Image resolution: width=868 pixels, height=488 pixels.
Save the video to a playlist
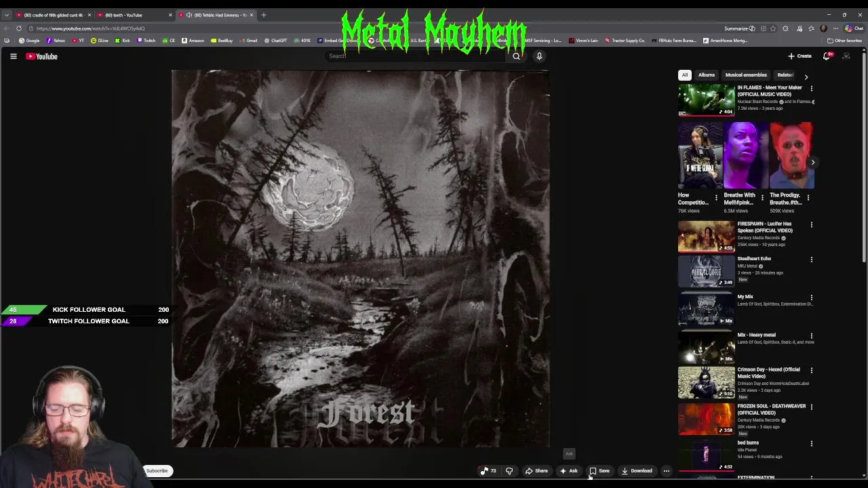coord(599,471)
